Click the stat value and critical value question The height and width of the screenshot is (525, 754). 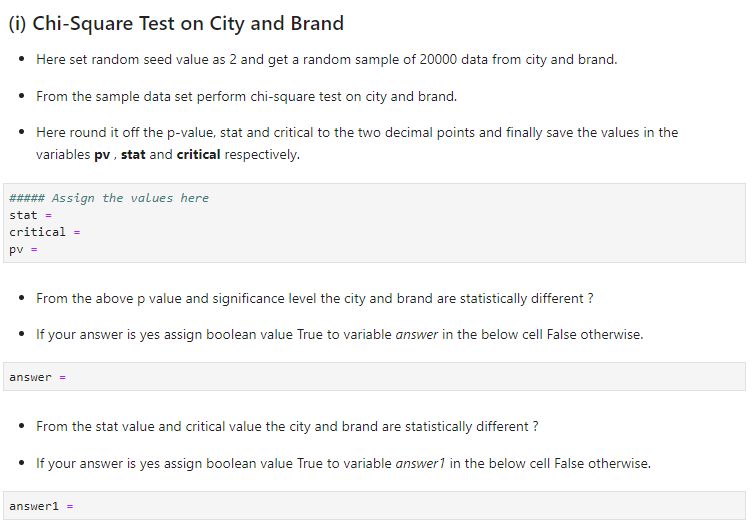coord(287,426)
